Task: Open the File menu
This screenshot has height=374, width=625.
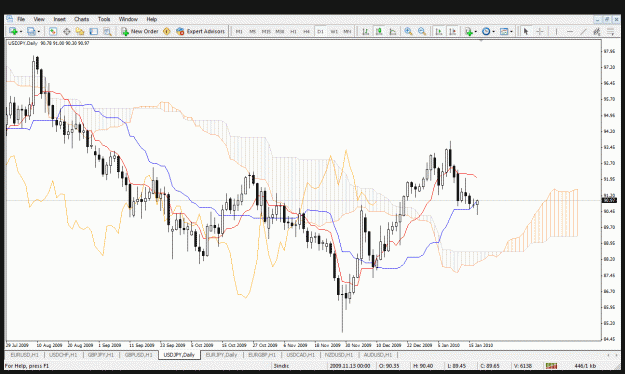Action: coord(21,19)
